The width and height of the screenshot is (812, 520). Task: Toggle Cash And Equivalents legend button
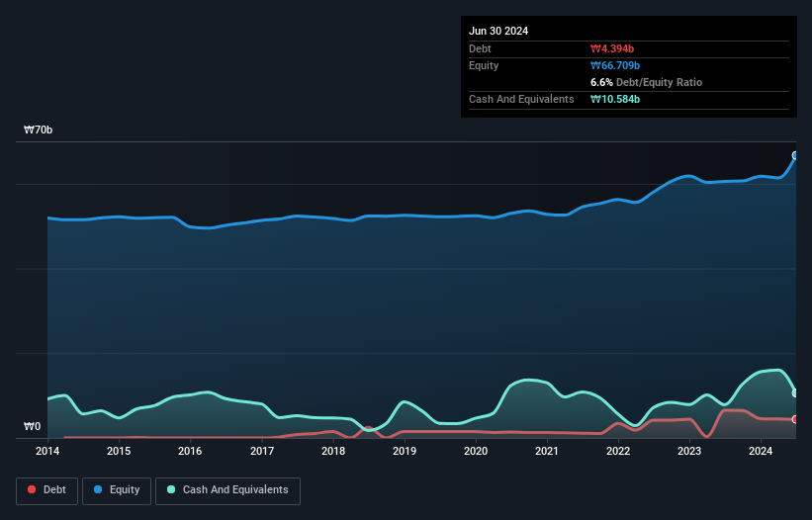point(227,490)
